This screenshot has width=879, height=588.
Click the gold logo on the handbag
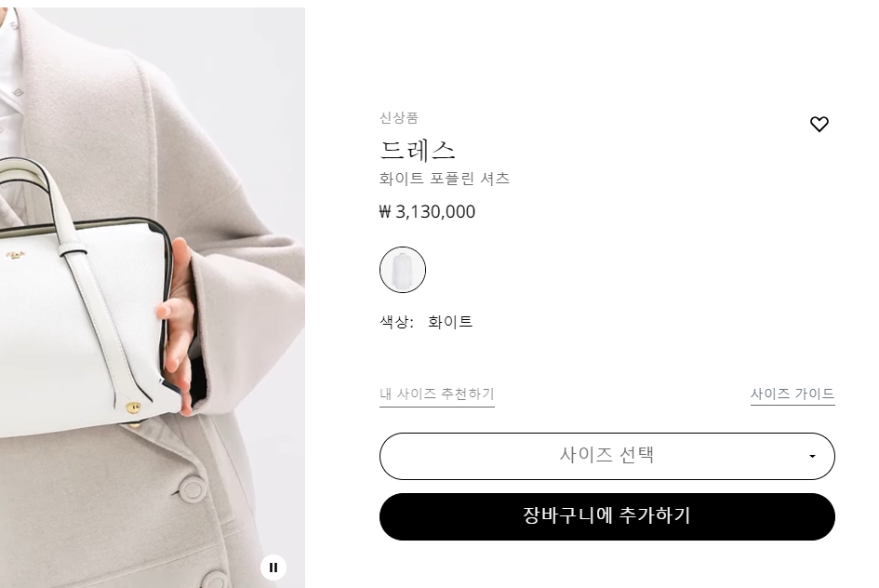19,257
